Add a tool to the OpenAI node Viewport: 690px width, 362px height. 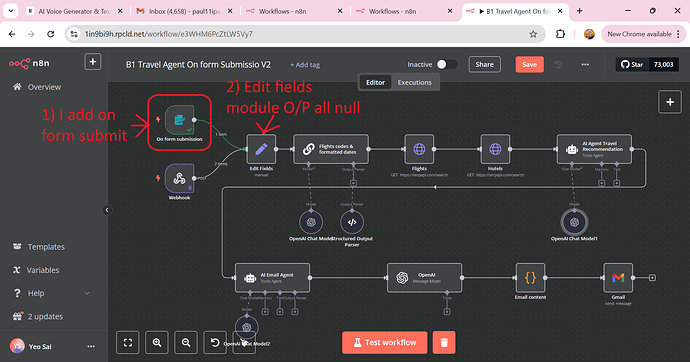(x=447, y=311)
